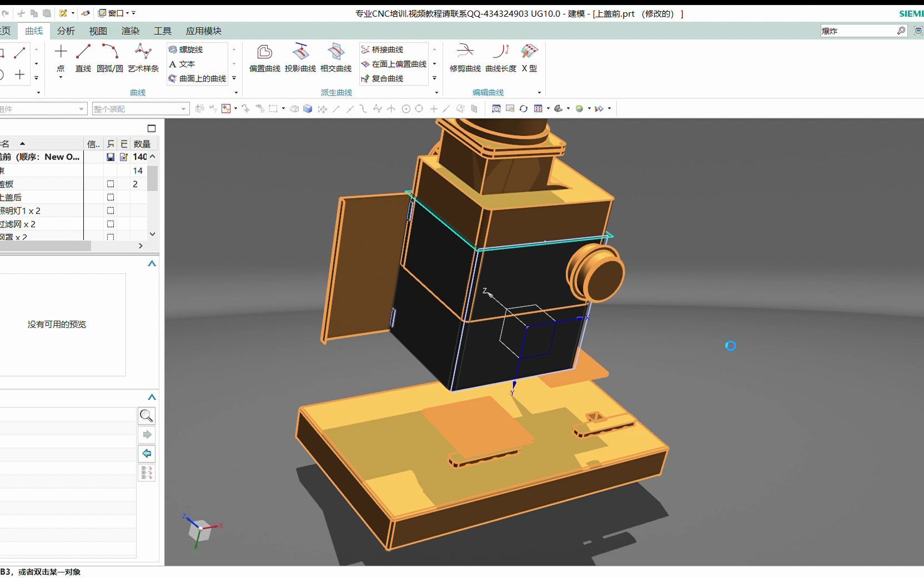Check the checkbox next to 上盖后
The width and height of the screenshot is (924, 578).
(111, 197)
